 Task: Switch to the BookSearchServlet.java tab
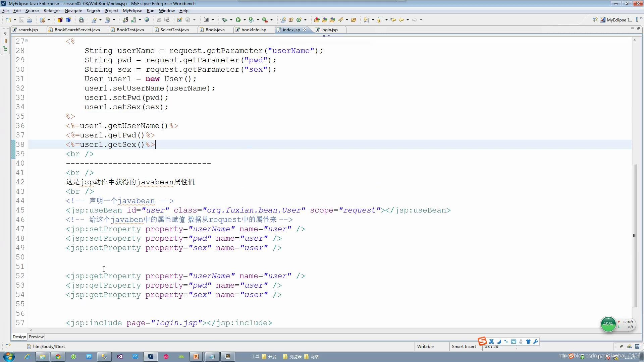coord(77,30)
